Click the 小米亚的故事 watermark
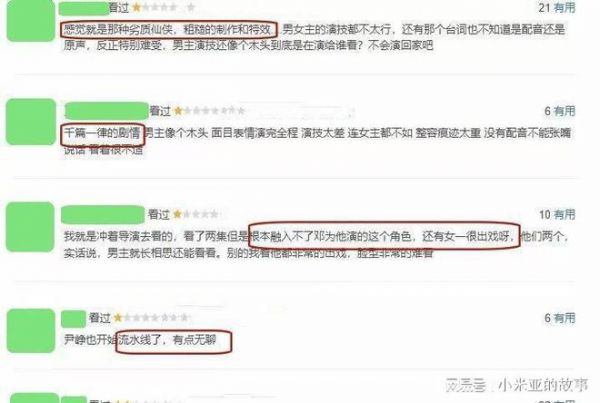The image size is (600, 403). tap(542, 385)
